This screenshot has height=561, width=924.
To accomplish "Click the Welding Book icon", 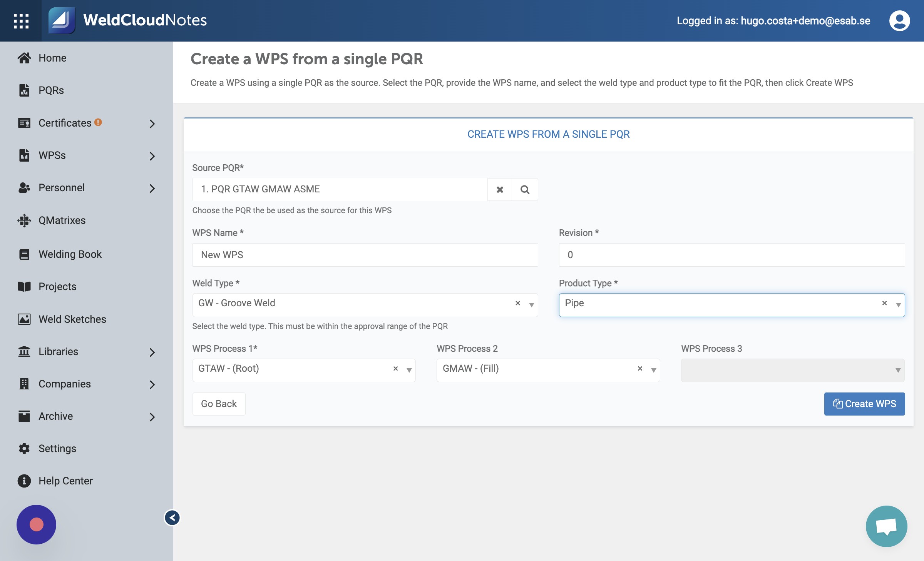I will point(24,254).
